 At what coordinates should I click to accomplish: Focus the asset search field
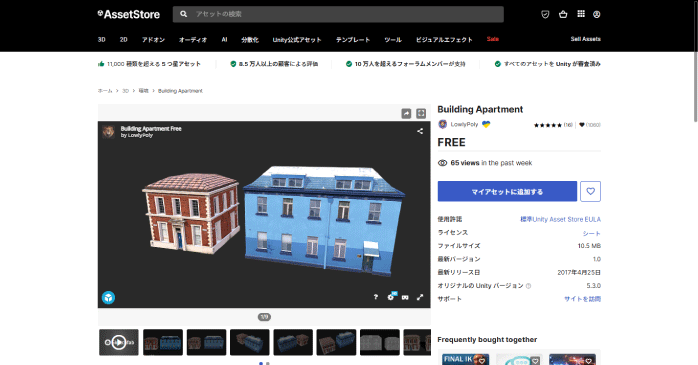[338, 14]
